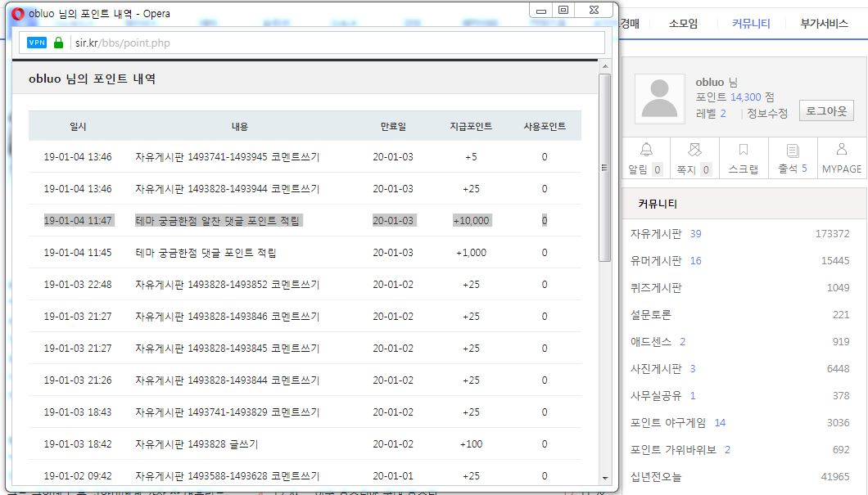The width and height of the screenshot is (868, 495).
Task: Click the Opera logo in title bar
Action: point(18,13)
